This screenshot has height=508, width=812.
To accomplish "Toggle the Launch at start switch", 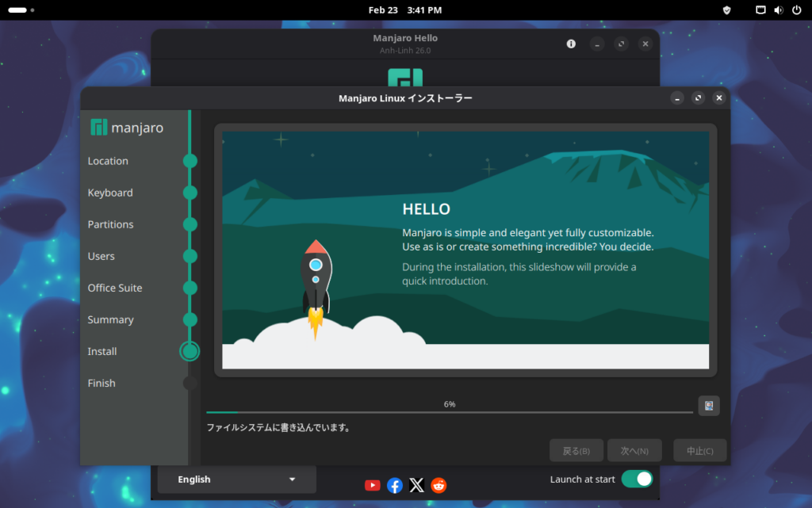I will (x=636, y=479).
